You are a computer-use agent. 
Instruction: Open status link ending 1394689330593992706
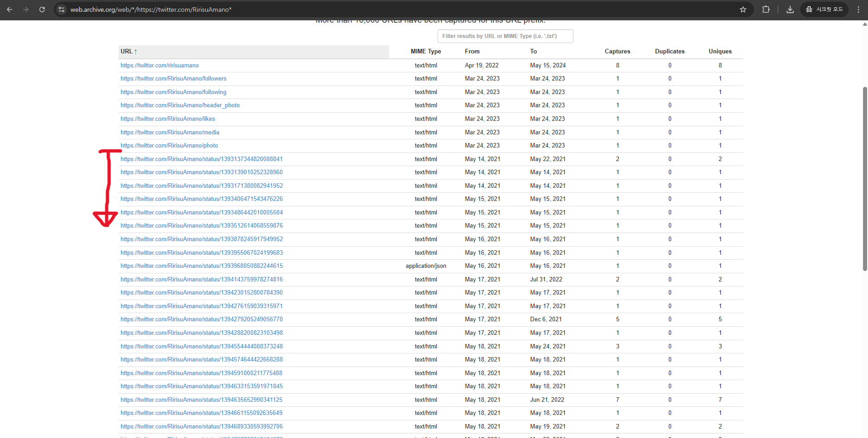coord(202,427)
